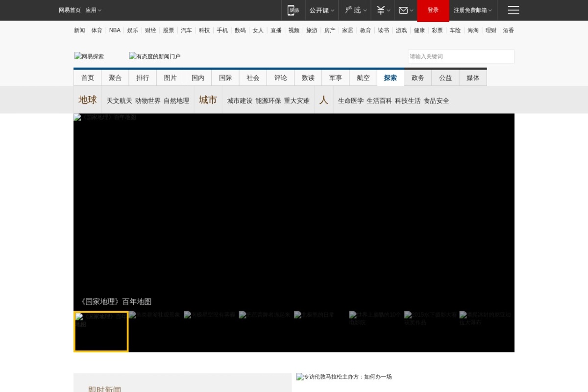Click the 即时新闻 section heading

(x=104, y=390)
